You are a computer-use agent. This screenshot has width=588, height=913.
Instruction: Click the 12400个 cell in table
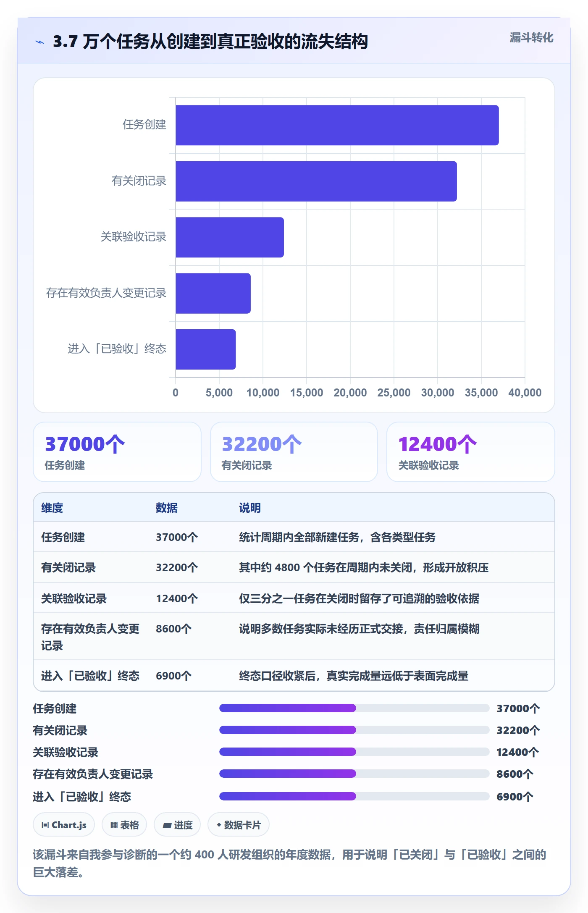pyautogui.click(x=177, y=598)
